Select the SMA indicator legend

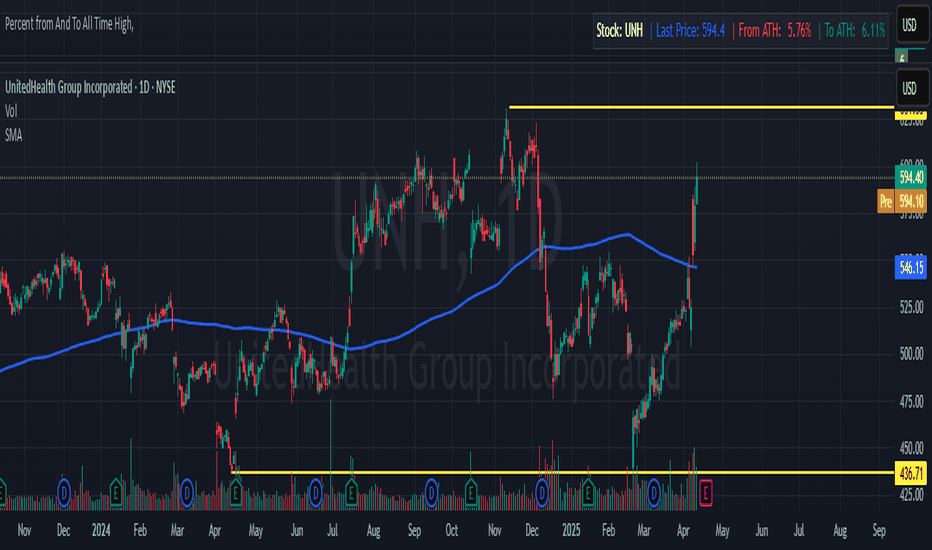coord(14,136)
